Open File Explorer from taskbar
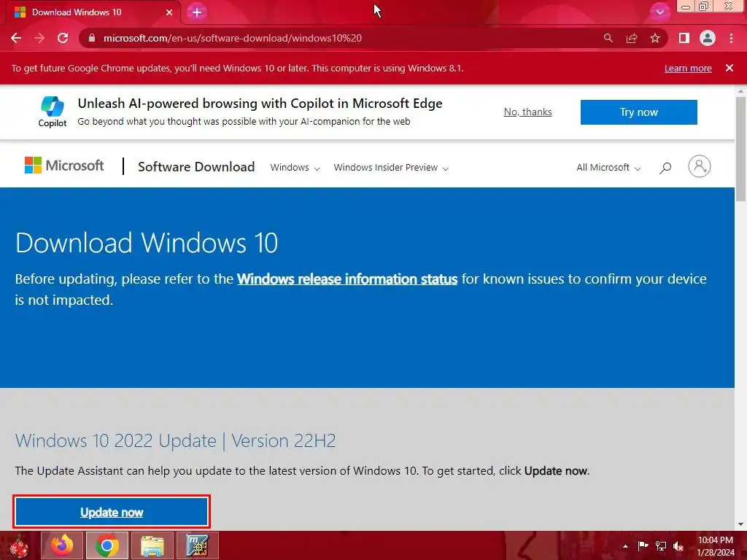Image resolution: width=747 pixels, height=560 pixels. (x=152, y=545)
